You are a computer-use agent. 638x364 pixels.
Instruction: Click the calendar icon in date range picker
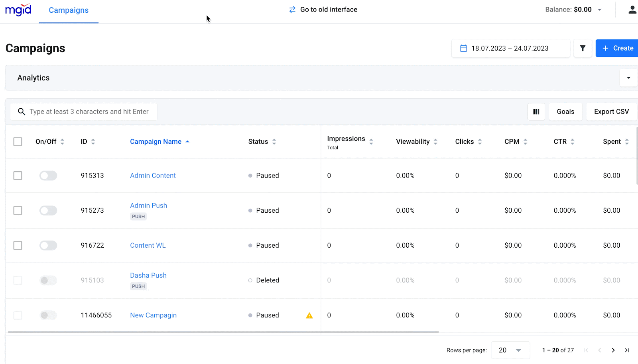point(463,48)
